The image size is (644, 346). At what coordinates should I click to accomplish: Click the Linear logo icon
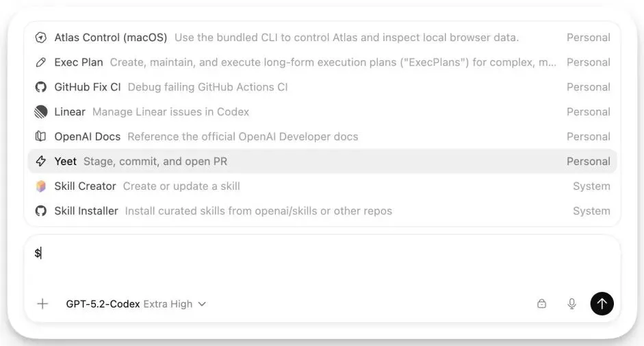[x=41, y=112]
